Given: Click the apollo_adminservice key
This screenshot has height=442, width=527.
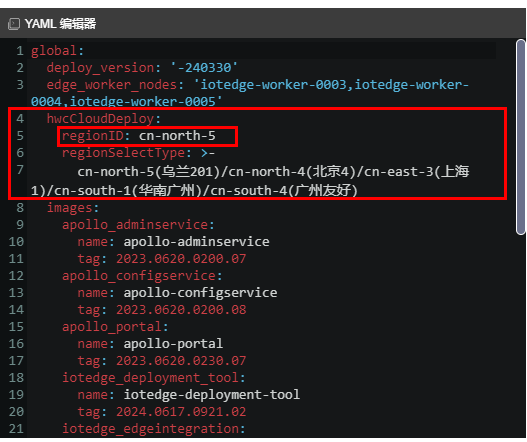Looking at the screenshot, I should [134, 225].
